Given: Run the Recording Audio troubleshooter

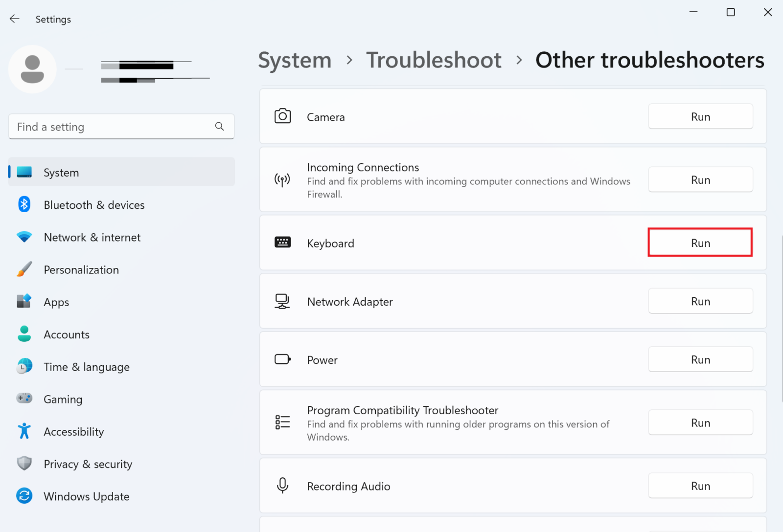Looking at the screenshot, I should tap(700, 486).
